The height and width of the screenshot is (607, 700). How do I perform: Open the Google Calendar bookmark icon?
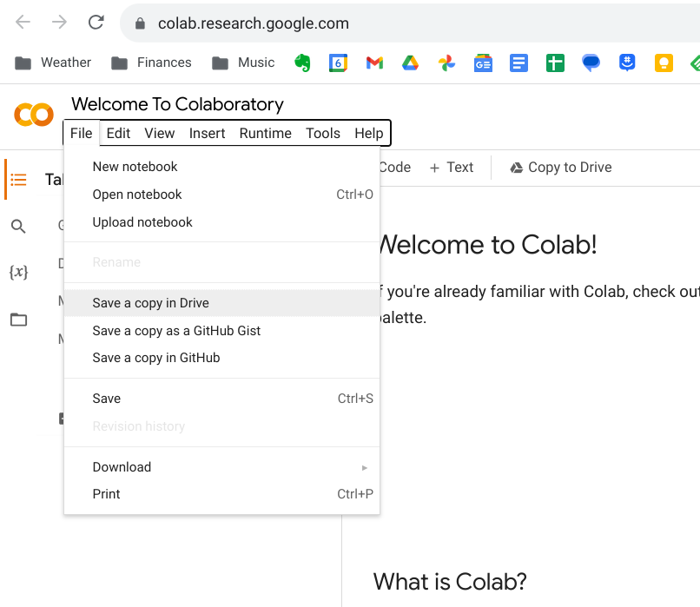pos(338,63)
